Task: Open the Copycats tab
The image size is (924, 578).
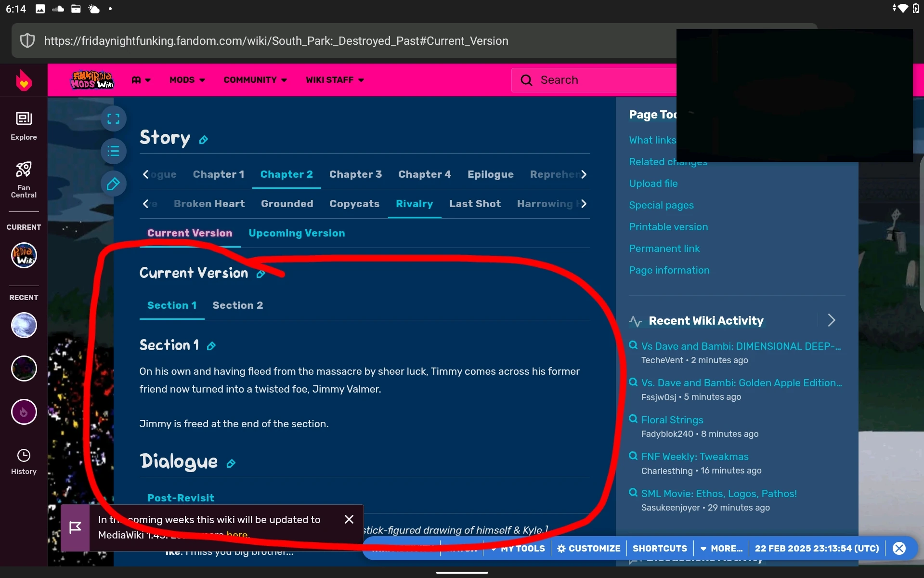Action: pos(354,204)
